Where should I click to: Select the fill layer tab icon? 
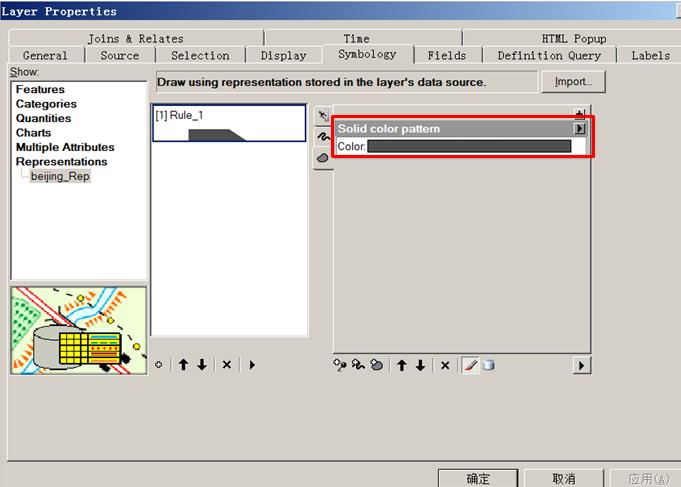[x=323, y=157]
